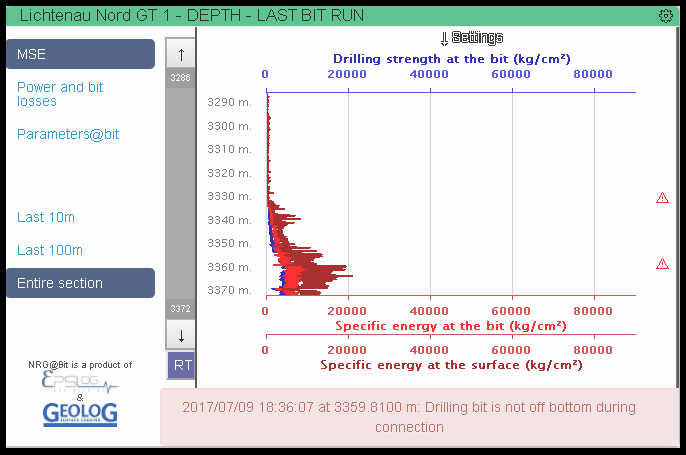Click the 3360 m. depth label
This screenshot has width=686, height=455.
point(230,267)
